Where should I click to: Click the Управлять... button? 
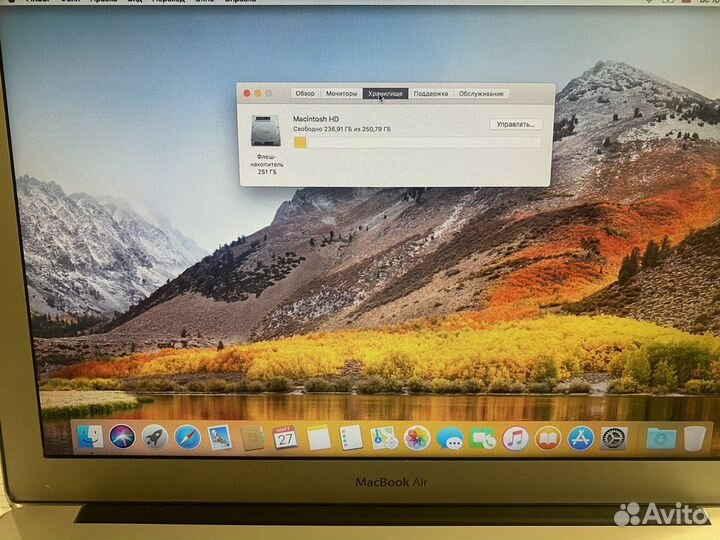pyautogui.click(x=515, y=124)
